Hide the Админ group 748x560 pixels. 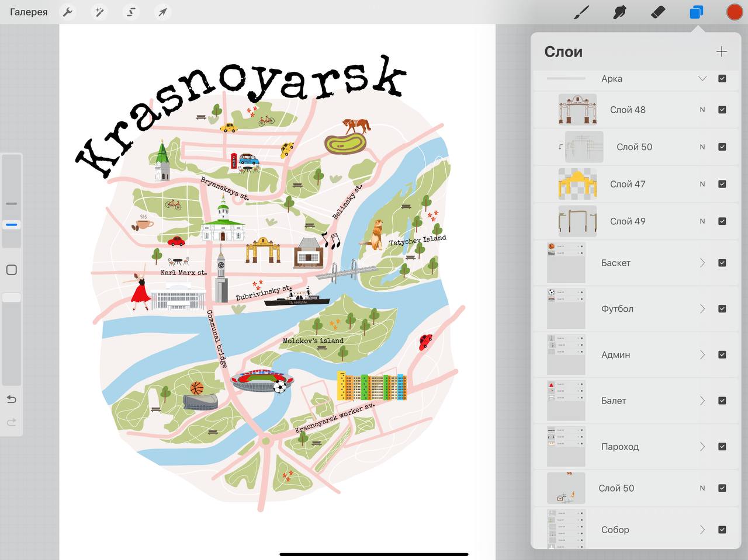[x=722, y=354]
